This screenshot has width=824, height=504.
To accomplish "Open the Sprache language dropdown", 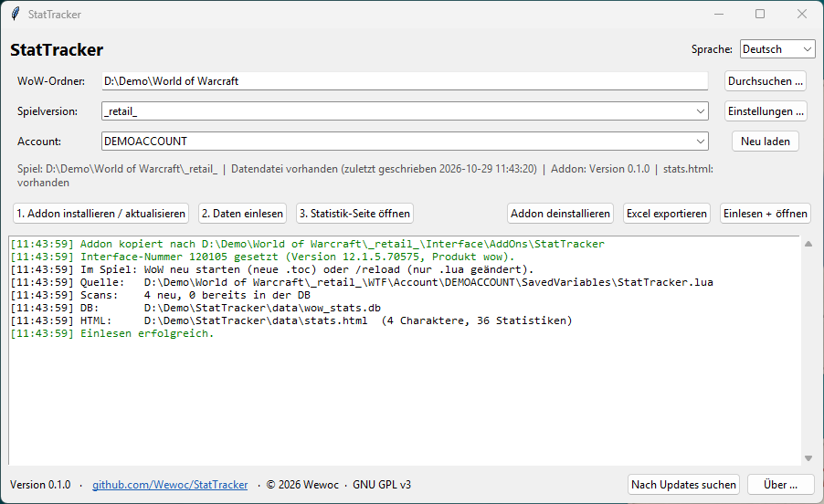I will (x=777, y=49).
